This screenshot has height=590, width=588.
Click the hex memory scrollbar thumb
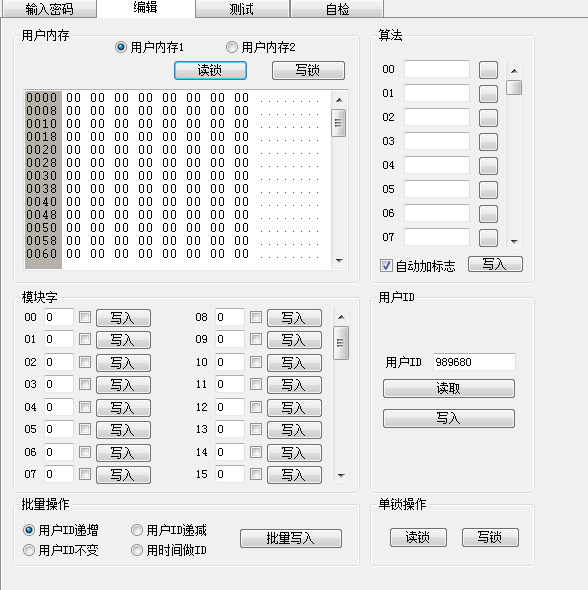(339, 123)
